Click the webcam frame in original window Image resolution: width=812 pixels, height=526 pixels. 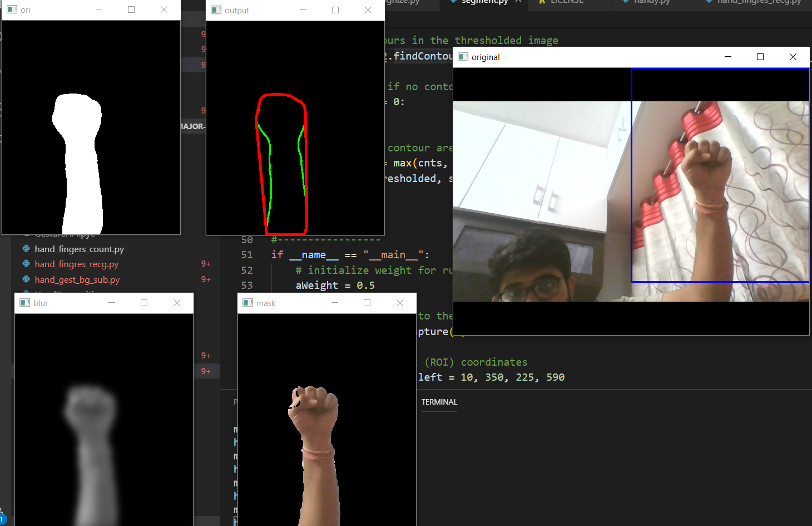point(631,201)
